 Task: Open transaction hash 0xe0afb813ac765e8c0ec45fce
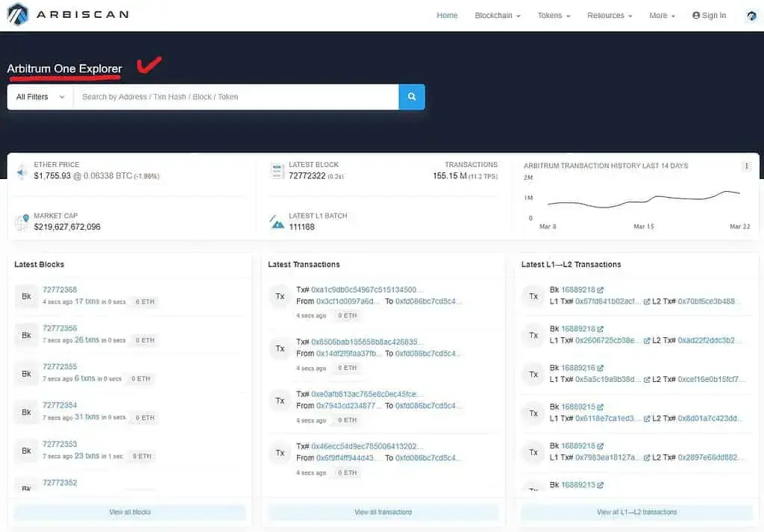coord(367,394)
